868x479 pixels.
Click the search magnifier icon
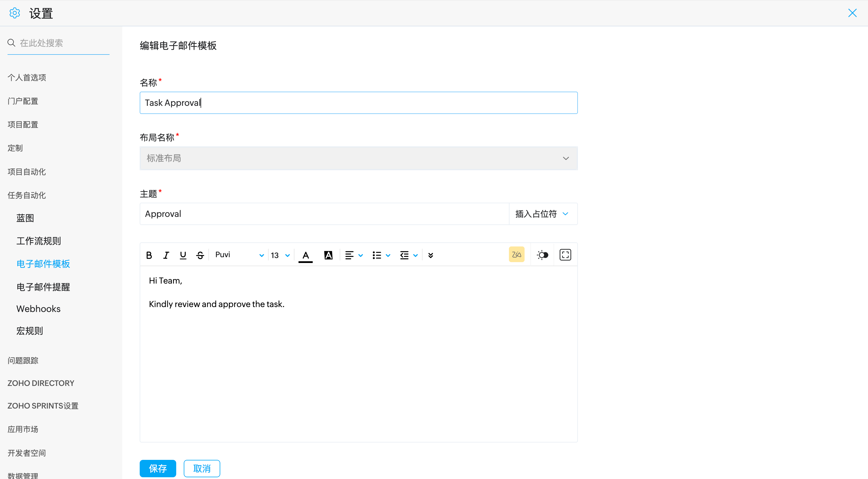tap(12, 43)
